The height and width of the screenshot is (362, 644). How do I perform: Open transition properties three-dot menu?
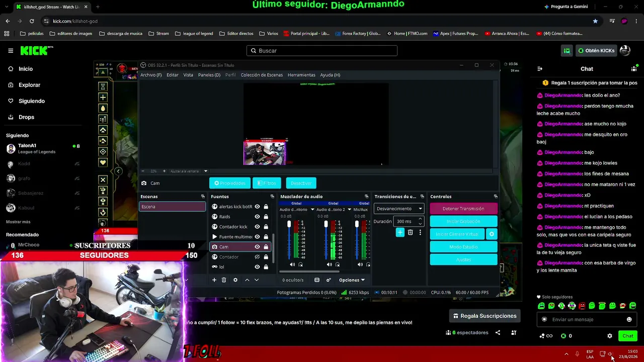420,232
